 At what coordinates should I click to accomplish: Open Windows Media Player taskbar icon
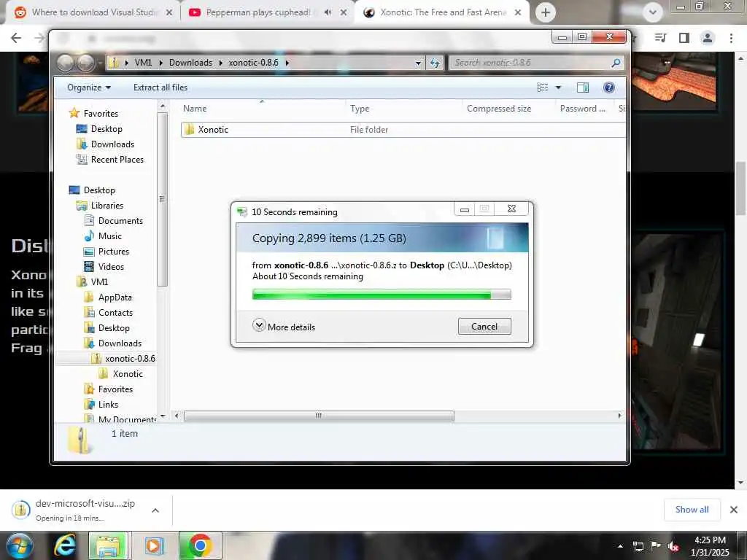(153, 545)
